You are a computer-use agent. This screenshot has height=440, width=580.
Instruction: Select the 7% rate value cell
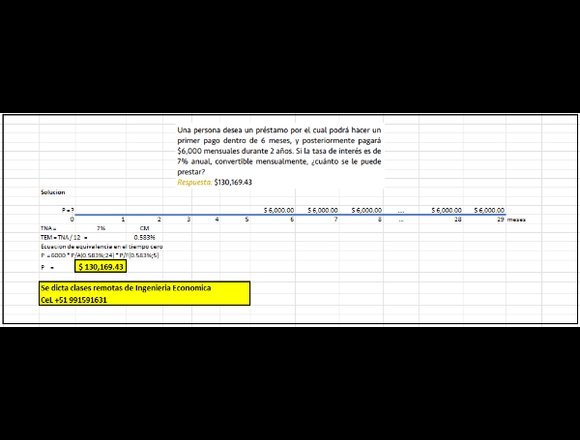click(x=101, y=229)
